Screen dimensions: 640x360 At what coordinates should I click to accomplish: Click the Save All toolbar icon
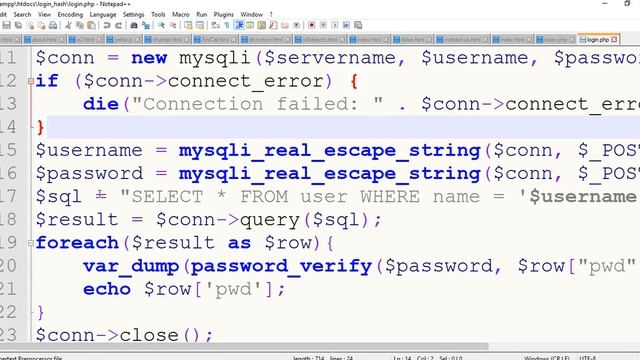18,25
